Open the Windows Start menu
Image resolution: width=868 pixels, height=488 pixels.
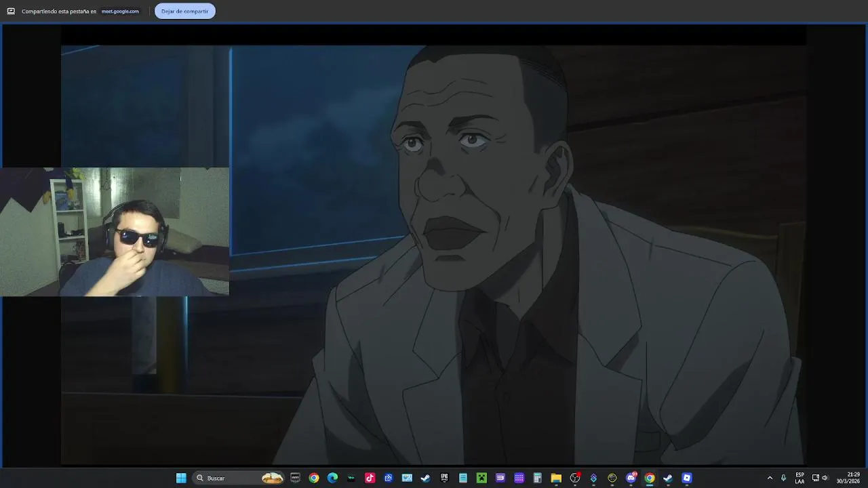click(181, 478)
